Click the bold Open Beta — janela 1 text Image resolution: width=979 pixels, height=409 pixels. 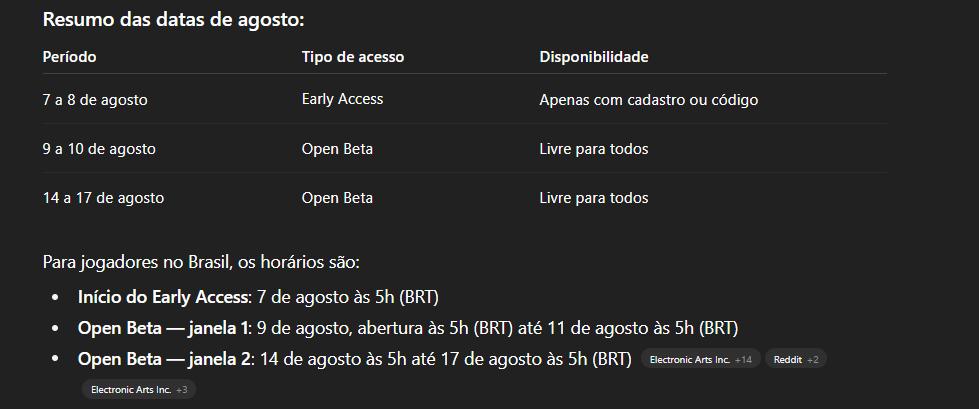[165, 328]
